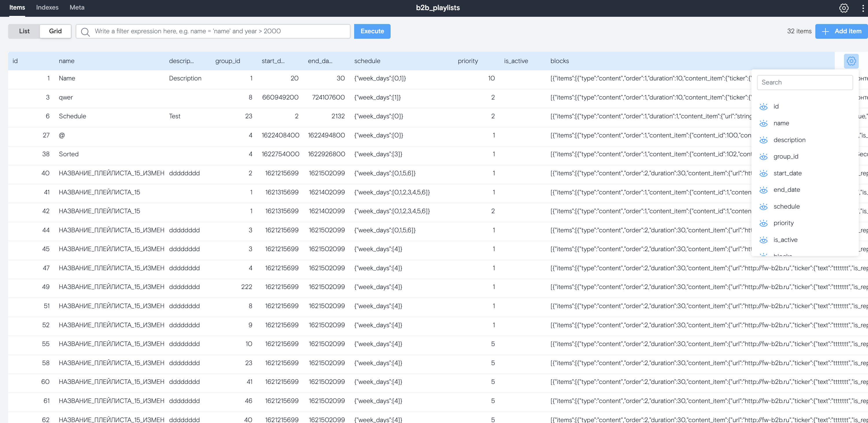868x423 pixels.
Task: Toggle priority column visibility eye
Action: tap(764, 223)
